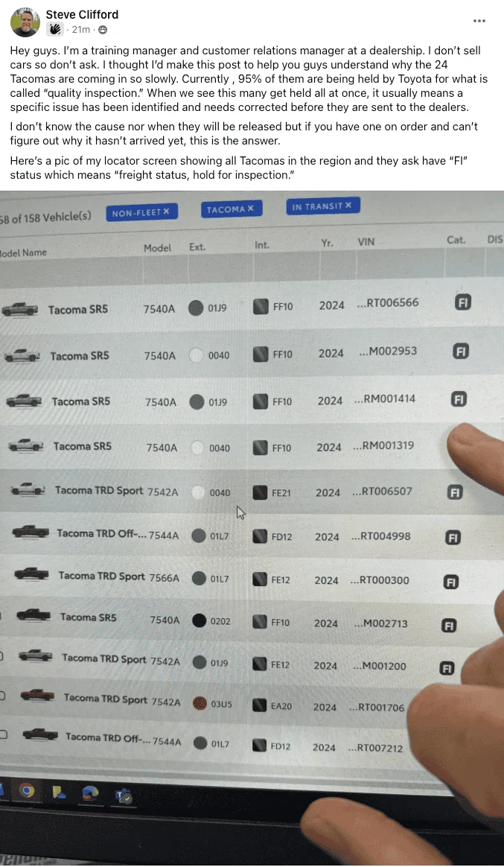The width and height of the screenshot is (504, 867).
Task: Click 'Tacoma SR5' in the RM001414 row
Action: click(80, 401)
